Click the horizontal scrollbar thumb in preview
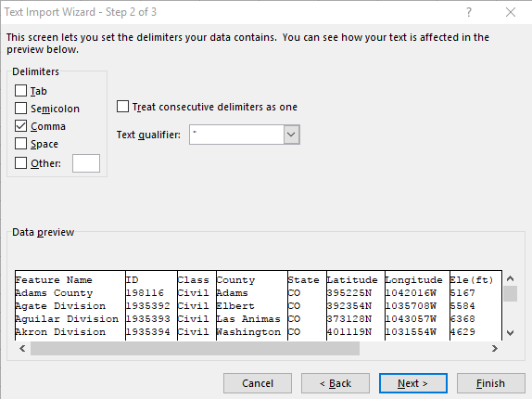Screen dimensions: 532x399 click(195, 348)
